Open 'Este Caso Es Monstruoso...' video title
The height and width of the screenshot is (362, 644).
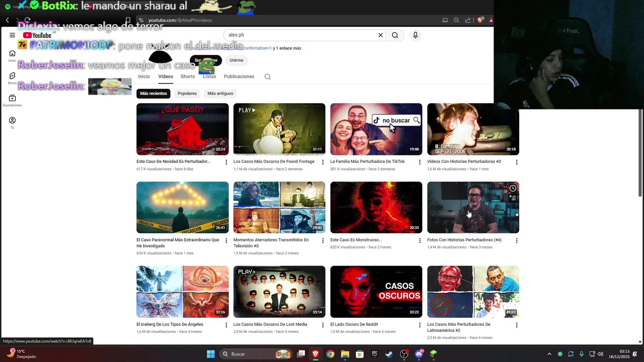pyautogui.click(x=356, y=240)
